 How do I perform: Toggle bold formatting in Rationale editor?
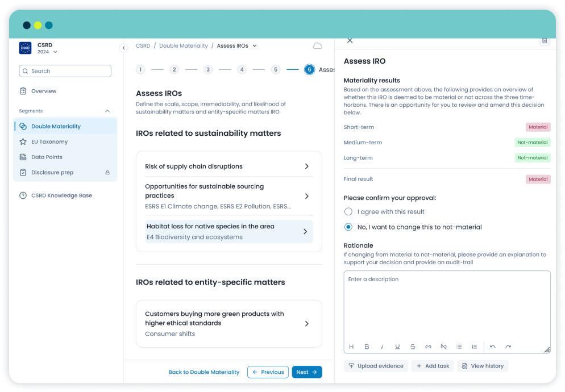(x=367, y=347)
